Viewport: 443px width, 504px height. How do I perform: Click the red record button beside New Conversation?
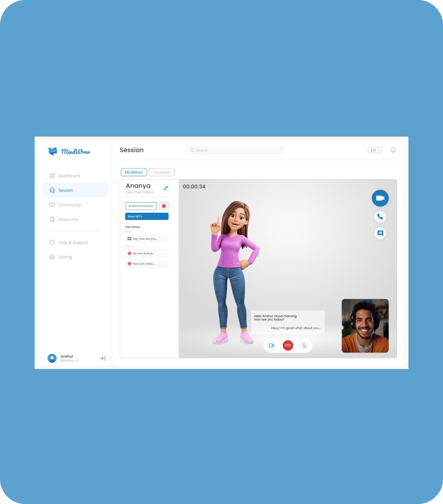[x=164, y=206]
